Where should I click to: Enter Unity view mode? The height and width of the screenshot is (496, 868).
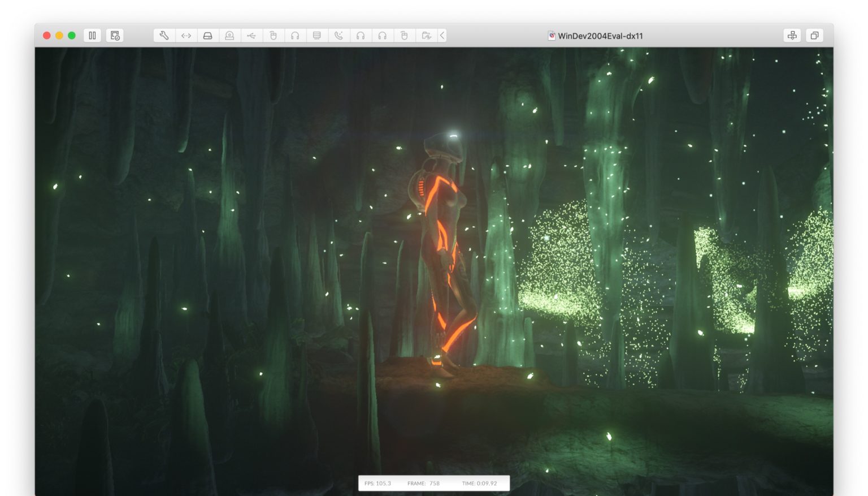click(x=792, y=36)
